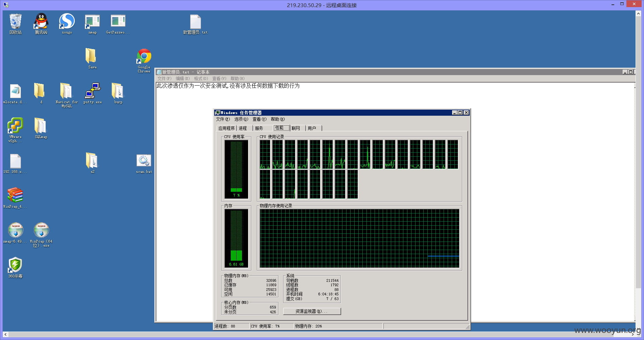Click the 开机时间 value 6:04:18:45
This screenshot has width=644, height=340.
pyautogui.click(x=328, y=294)
